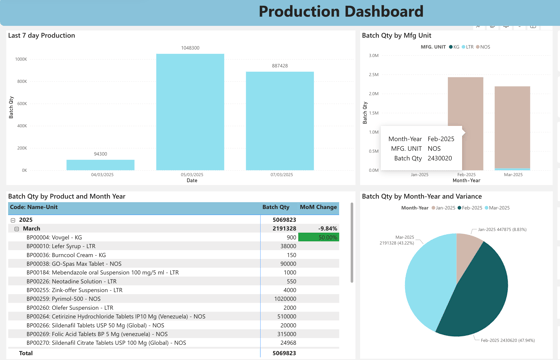Select row BP00226: Neotadine Solution - LTR
The width and height of the screenshot is (560, 360).
coord(174,281)
